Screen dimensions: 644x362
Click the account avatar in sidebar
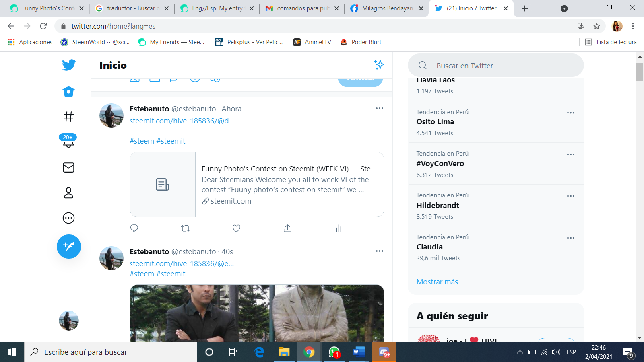(x=69, y=321)
